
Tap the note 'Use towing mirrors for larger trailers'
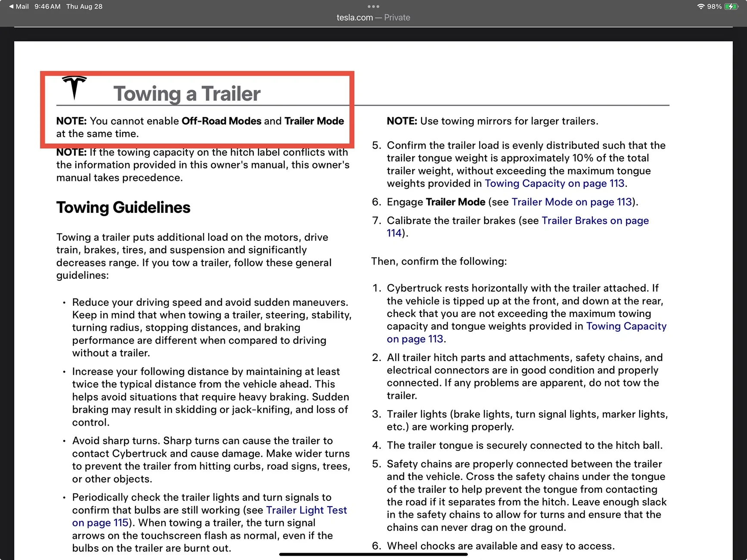(x=492, y=121)
